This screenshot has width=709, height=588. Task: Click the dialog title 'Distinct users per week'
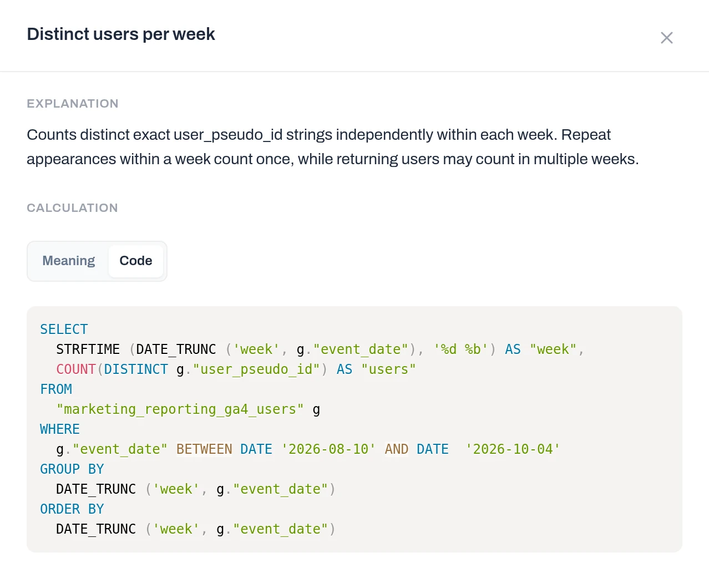[x=121, y=34]
